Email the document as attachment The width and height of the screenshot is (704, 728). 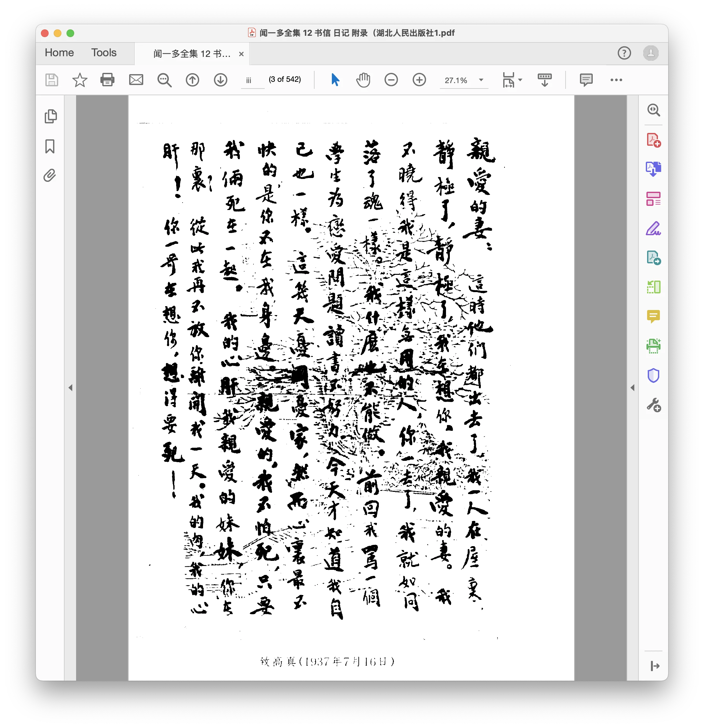[136, 80]
